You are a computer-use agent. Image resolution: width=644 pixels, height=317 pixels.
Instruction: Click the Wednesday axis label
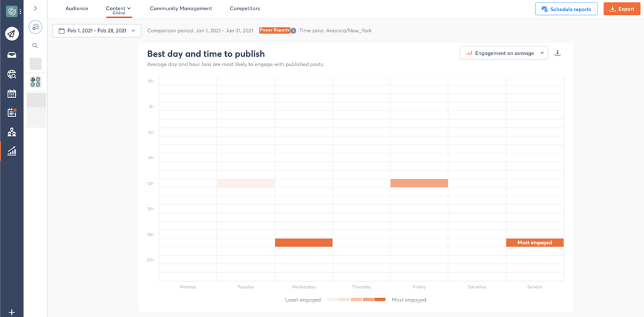tap(304, 287)
